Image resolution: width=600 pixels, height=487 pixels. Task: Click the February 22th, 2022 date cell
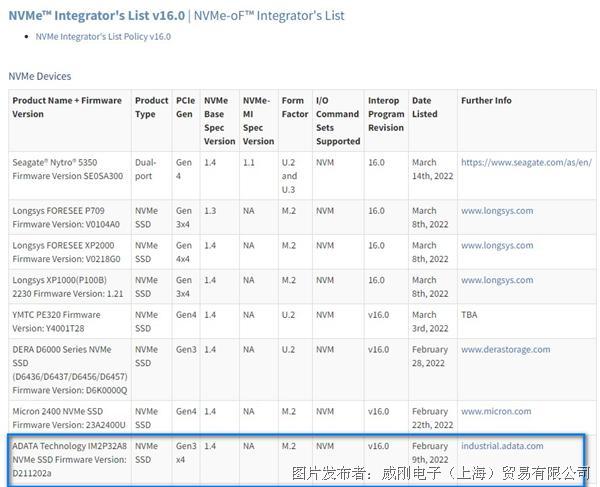(x=433, y=418)
